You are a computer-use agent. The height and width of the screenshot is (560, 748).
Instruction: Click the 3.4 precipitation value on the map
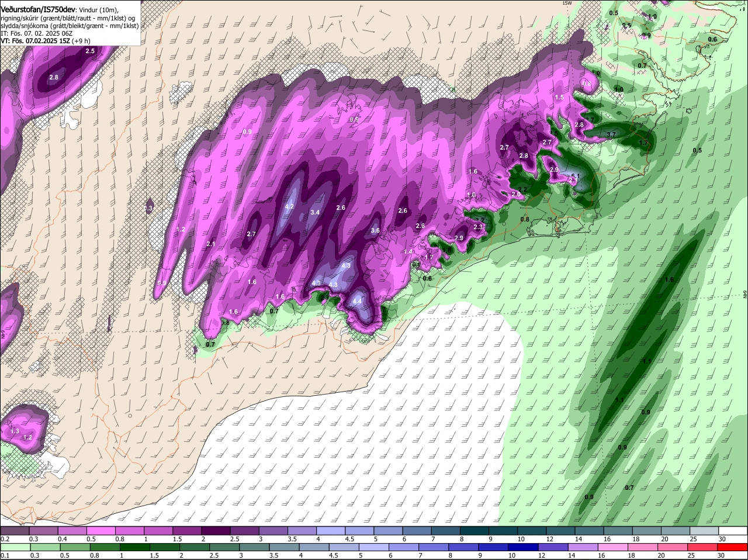click(x=315, y=212)
